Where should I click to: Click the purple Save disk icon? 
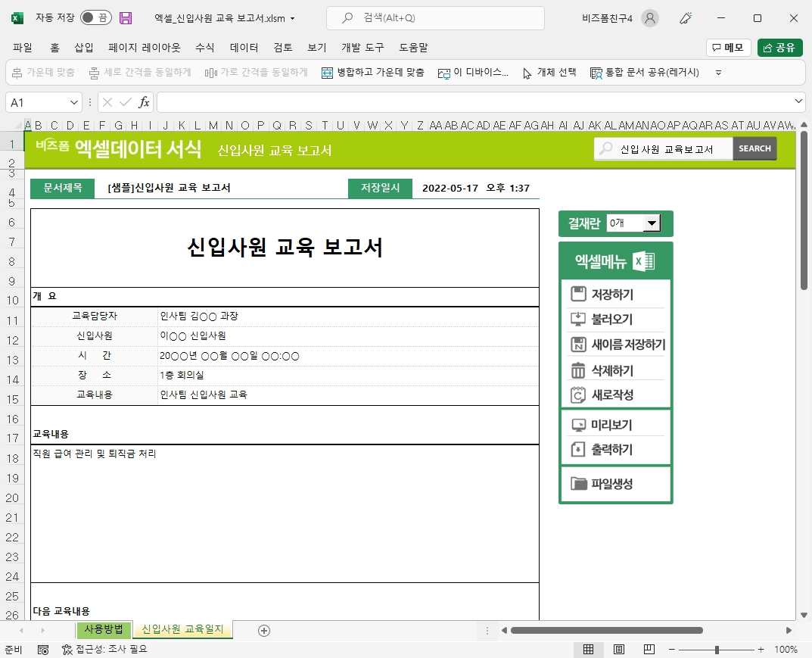(126, 18)
